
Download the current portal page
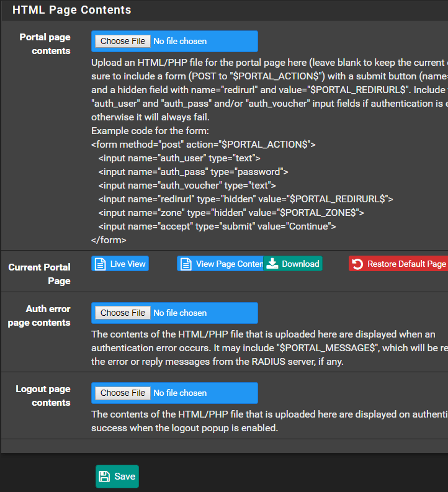[293, 264]
